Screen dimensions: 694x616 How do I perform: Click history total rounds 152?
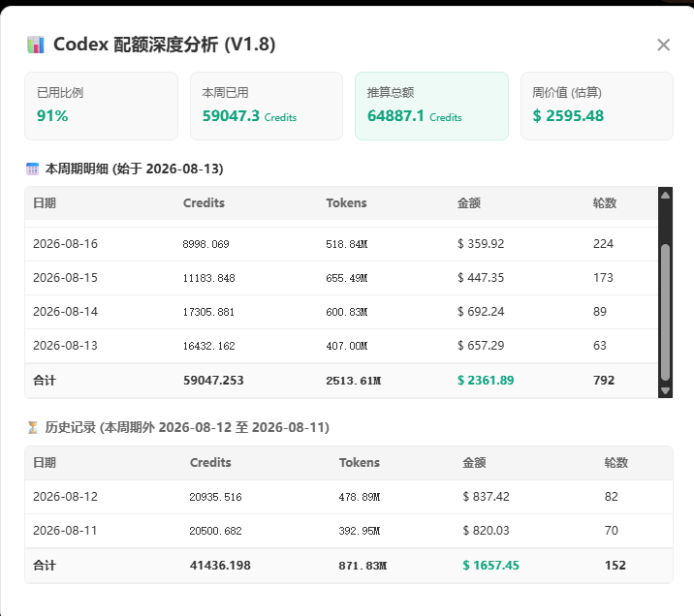tap(615, 566)
